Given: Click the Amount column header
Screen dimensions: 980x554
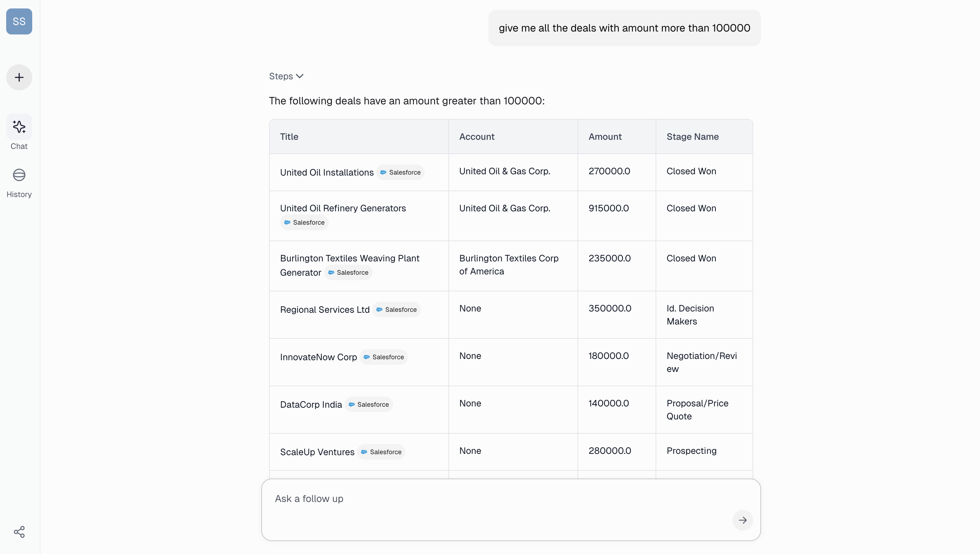Looking at the screenshot, I should tap(605, 137).
